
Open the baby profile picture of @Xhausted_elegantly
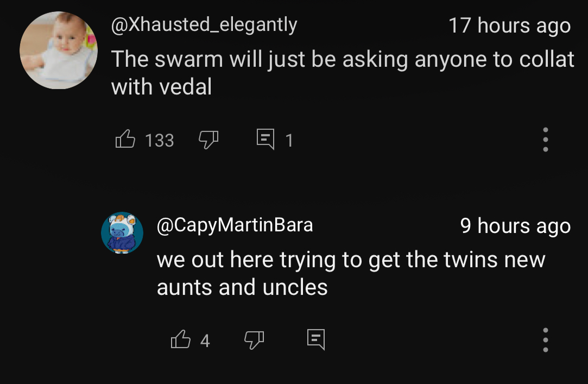(x=58, y=50)
